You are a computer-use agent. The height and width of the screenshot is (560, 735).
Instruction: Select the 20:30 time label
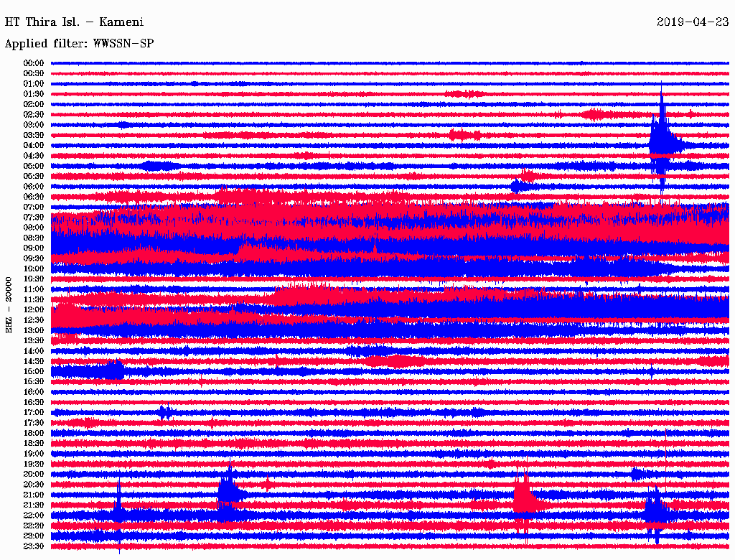point(34,485)
